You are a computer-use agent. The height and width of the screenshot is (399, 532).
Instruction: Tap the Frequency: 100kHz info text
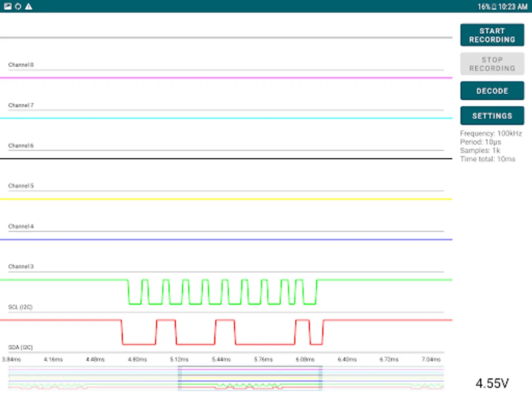tap(491, 133)
